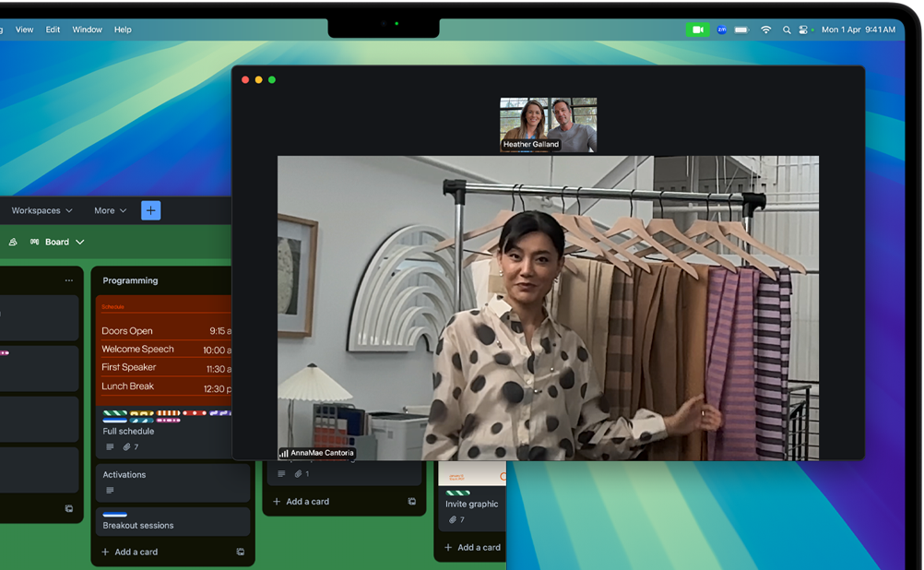Click the Heather Galland name label
Screen dimensions: 924x570
tap(531, 144)
